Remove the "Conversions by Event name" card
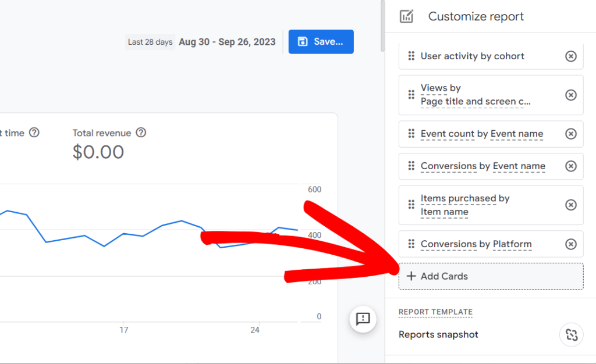 571,166
